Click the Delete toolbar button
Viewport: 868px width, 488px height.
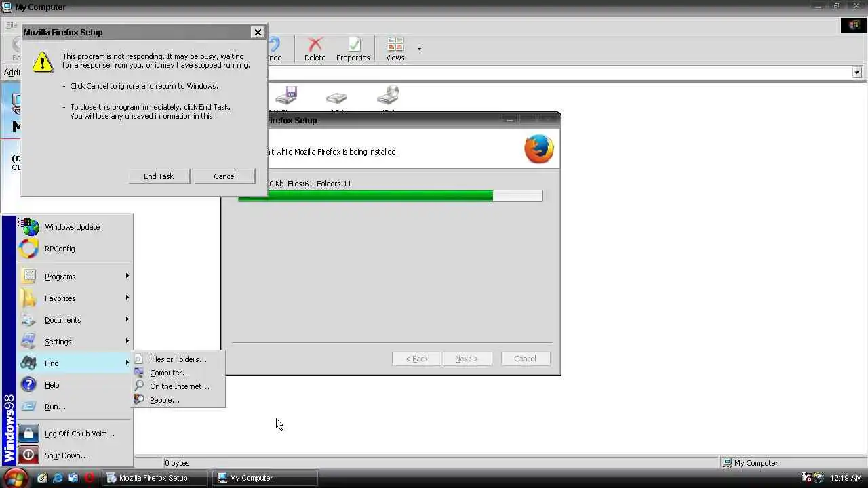[315, 49]
